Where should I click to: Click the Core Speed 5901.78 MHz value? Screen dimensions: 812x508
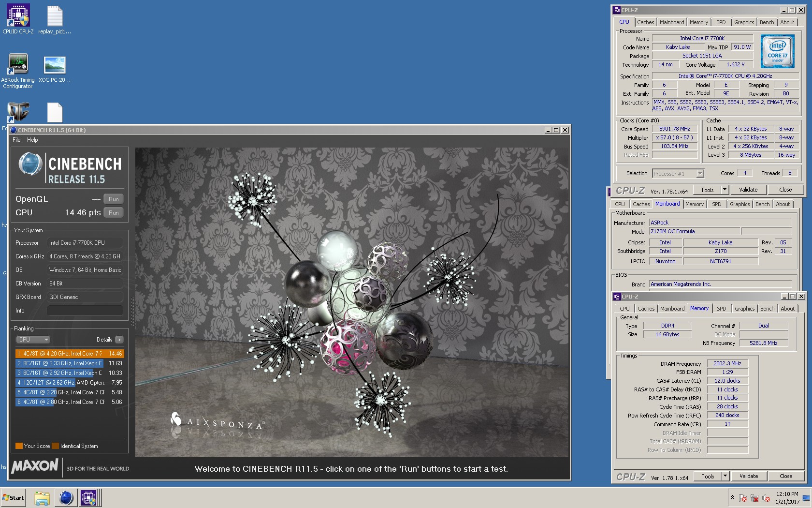pos(675,129)
